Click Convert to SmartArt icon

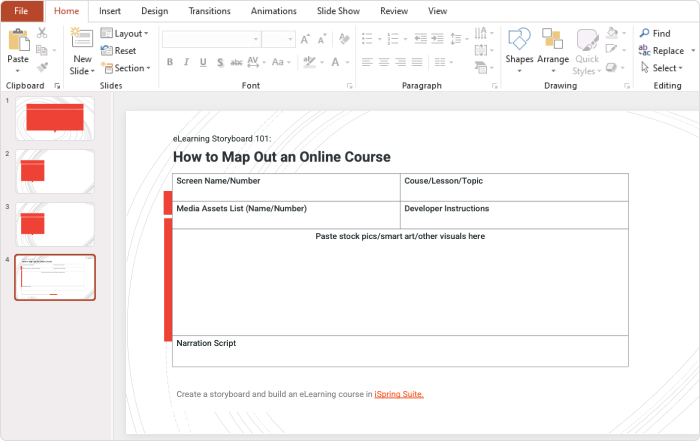pos(481,67)
